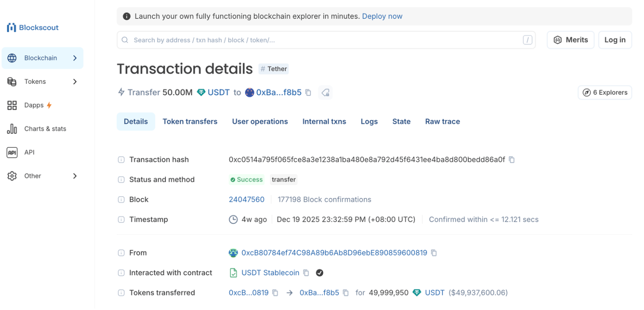Click the Deploy now link
This screenshot has height=310, width=644.
382,16
